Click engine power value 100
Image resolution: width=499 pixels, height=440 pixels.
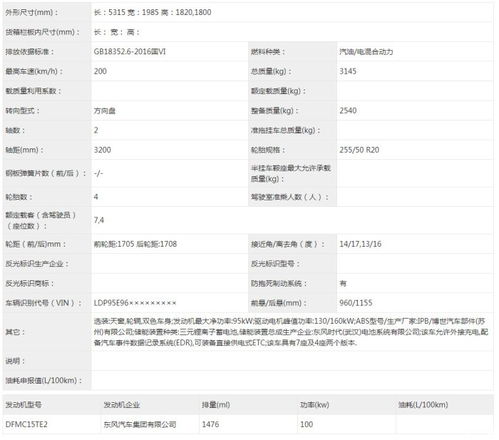pyautogui.click(x=306, y=424)
